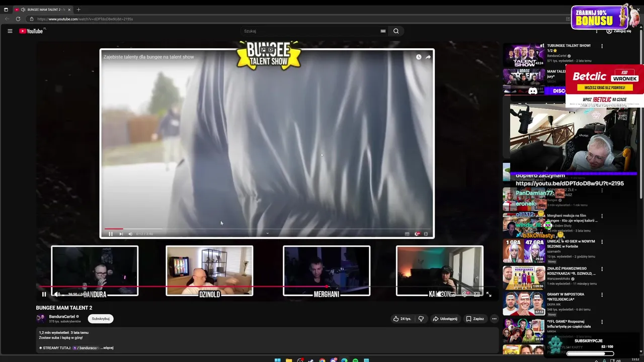This screenshot has width=644, height=362.
Task: Switch main player to theater mode
Action: click(x=477, y=295)
